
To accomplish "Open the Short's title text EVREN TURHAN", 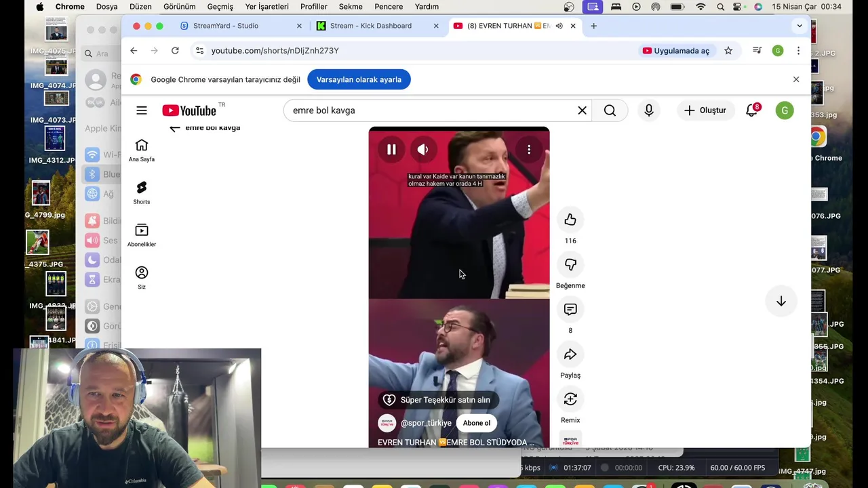I will (456, 443).
